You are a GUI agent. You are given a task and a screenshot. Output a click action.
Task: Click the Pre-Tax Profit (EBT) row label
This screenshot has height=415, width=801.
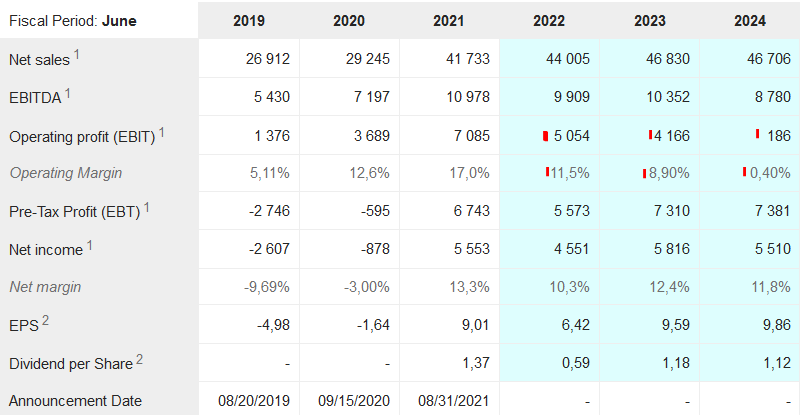[74, 211]
